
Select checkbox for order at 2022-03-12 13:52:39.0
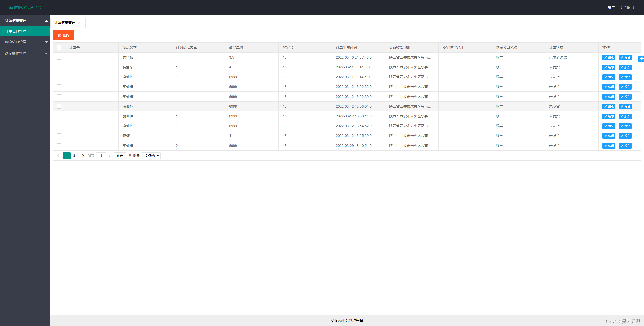click(59, 97)
